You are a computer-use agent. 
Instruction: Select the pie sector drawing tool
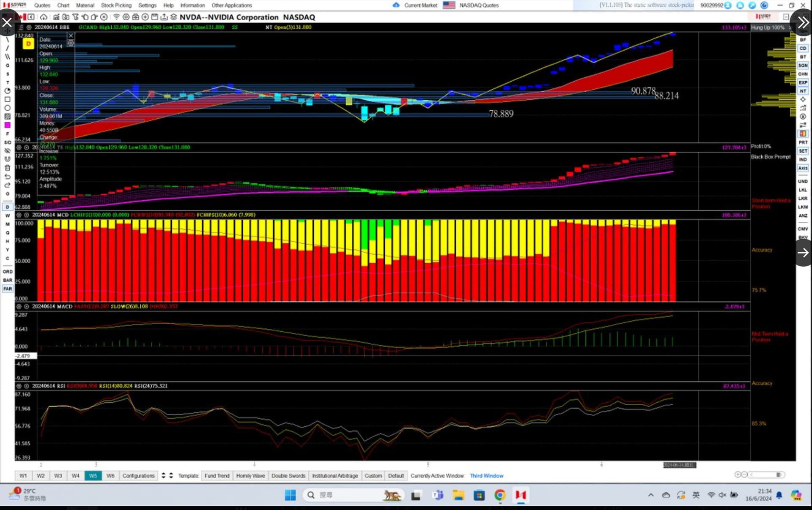[7, 91]
